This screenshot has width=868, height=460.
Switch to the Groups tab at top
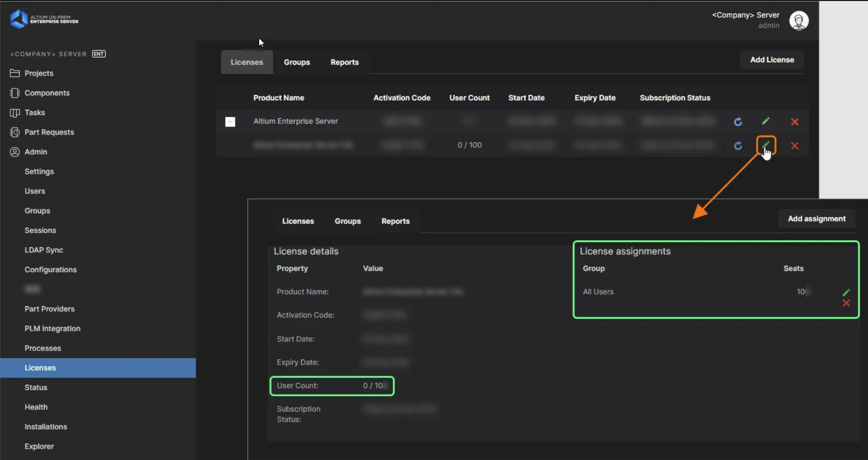[297, 62]
